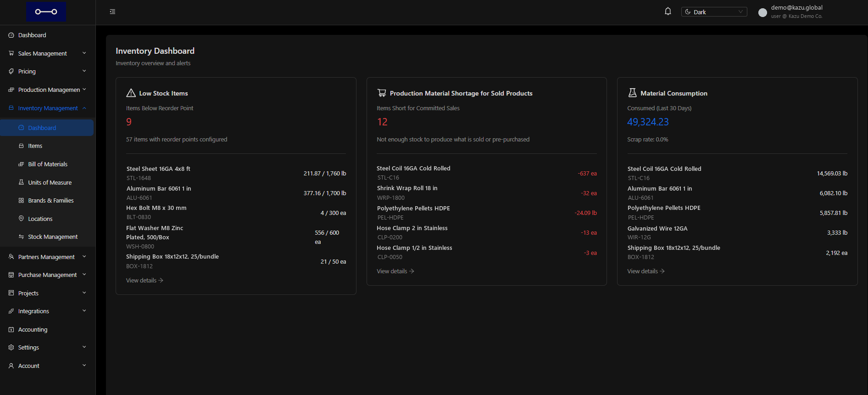The height and width of the screenshot is (395, 868).
Task: Expand Sales Management chevron
Action: coord(84,53)
